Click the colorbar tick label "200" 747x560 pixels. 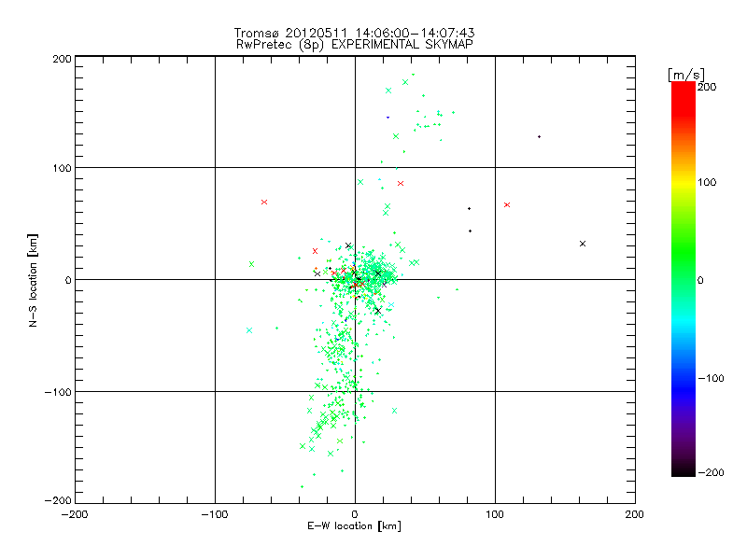(x=707, y=87)
